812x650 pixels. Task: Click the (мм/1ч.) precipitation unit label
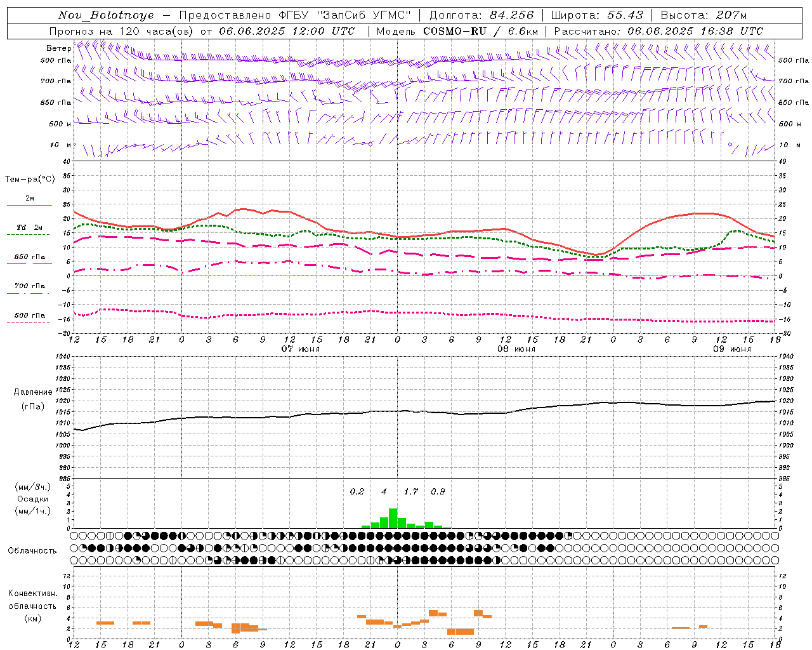(33, 511)
